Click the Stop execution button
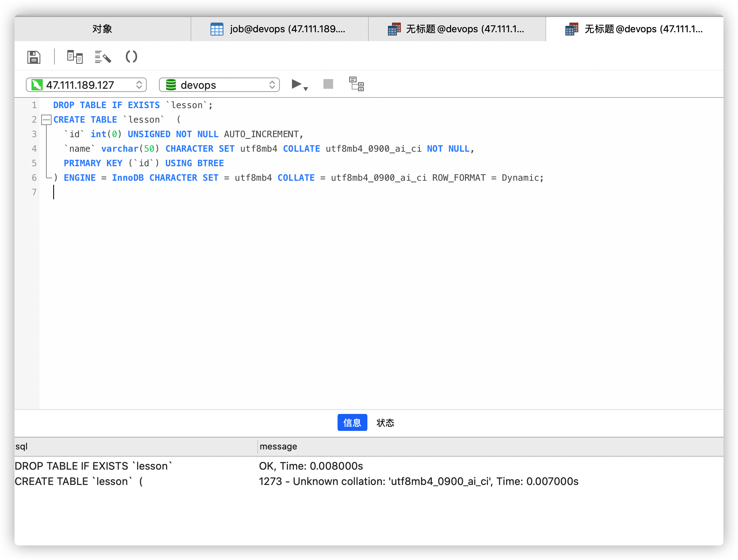The width and height of the screenshot is (738, 560). [x=328, y=84]
